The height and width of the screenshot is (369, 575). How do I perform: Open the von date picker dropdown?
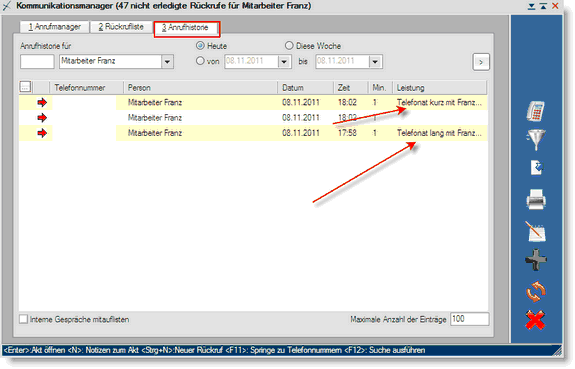(284, 62)
